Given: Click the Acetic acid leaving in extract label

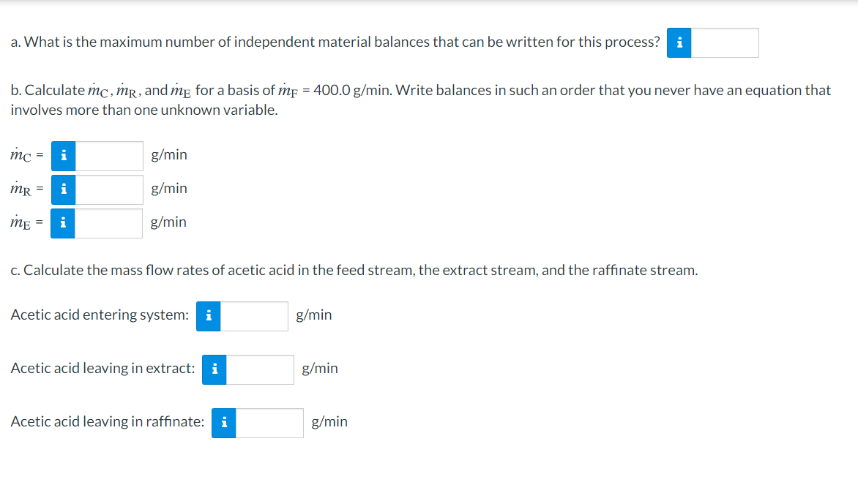Looking at the screenshot, I should click(101, 369).
